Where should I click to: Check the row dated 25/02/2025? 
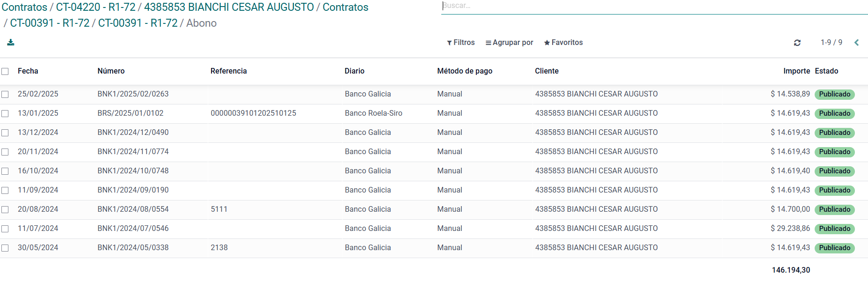(5, 94)
